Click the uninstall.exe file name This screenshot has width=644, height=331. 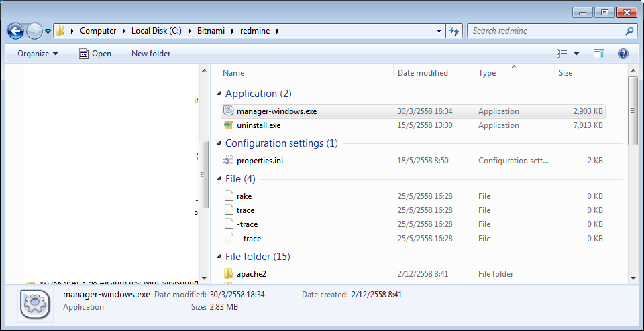pyautogui.click(x=259, y=125)
